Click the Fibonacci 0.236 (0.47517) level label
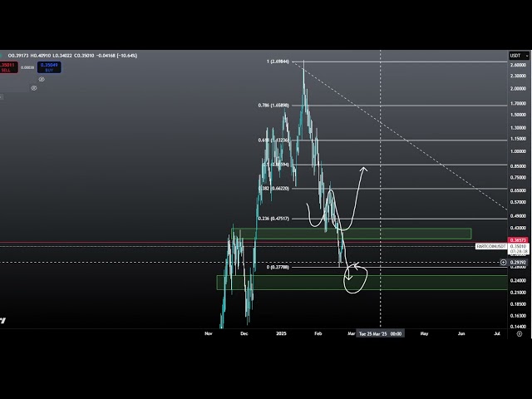The height and width of the screenshot is (399, 532). tap(274, 219)
